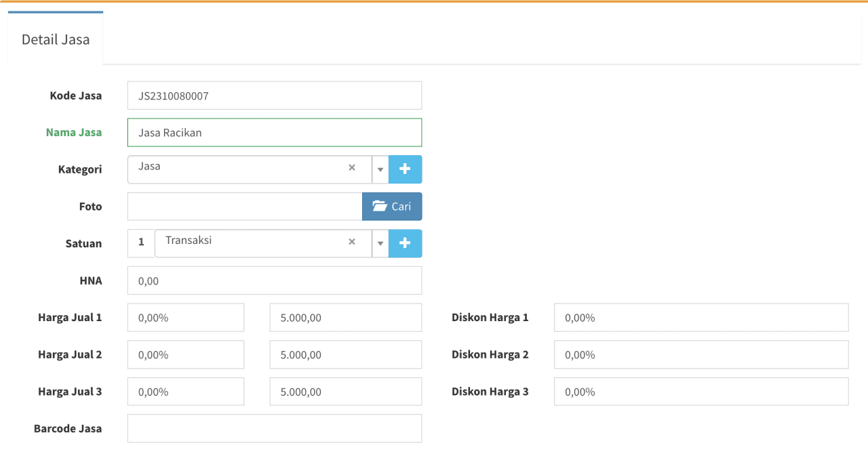Select the Satuan quantity 1 box

tap(141, 243)
